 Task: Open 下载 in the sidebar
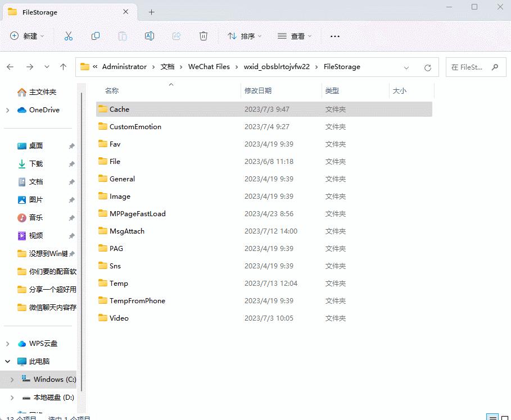(36, 164)
